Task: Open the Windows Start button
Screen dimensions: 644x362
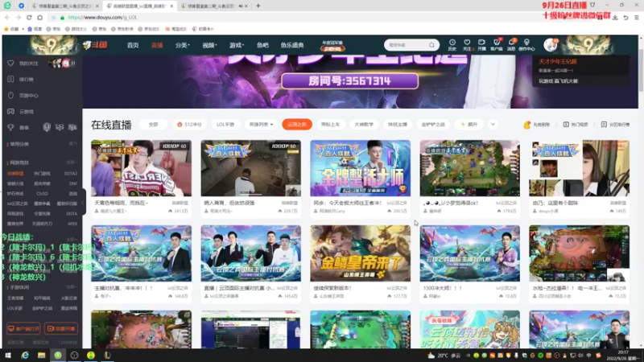Action: click(x=8, y=355)
